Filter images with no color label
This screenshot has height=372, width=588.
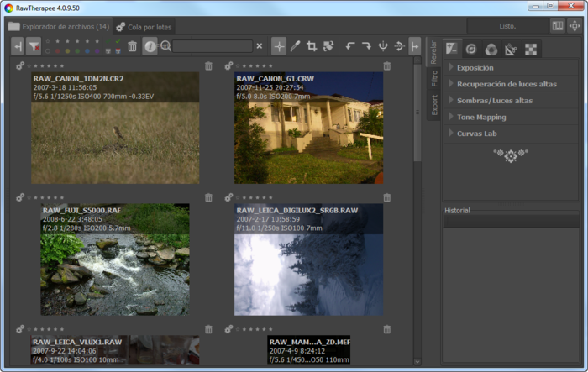point(48,51)
